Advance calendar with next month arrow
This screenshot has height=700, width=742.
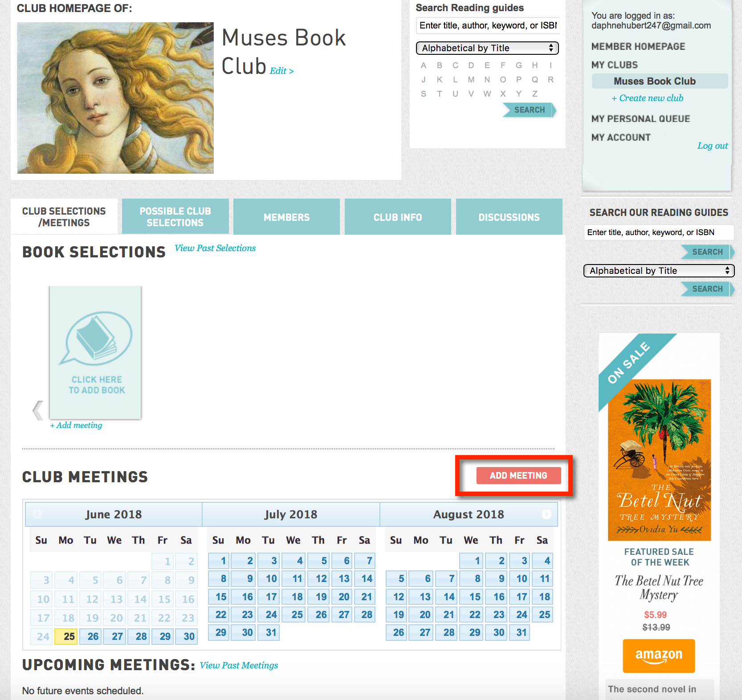(x=546, y=514)
